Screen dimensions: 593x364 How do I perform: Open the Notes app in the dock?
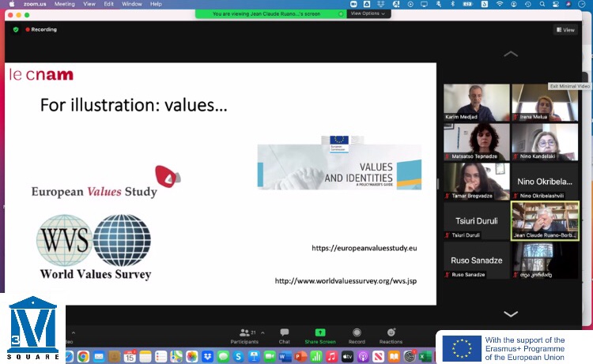(x=145, y=356)
